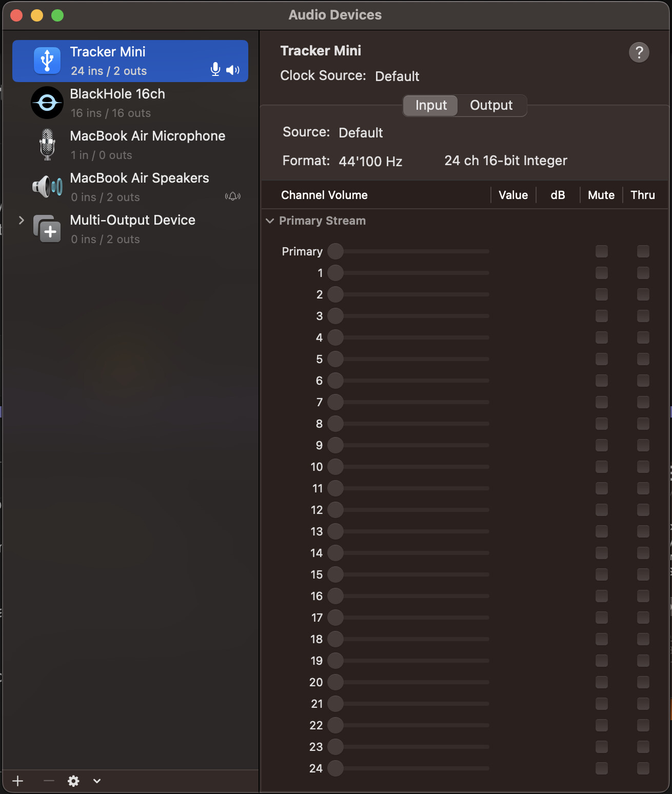Expand the Multi-Output Device disclosure arrow

click(x=21, y=220)
